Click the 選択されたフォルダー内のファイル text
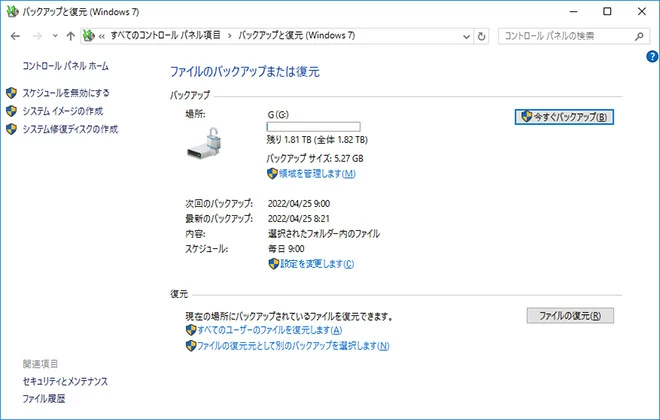 point(324,234)
